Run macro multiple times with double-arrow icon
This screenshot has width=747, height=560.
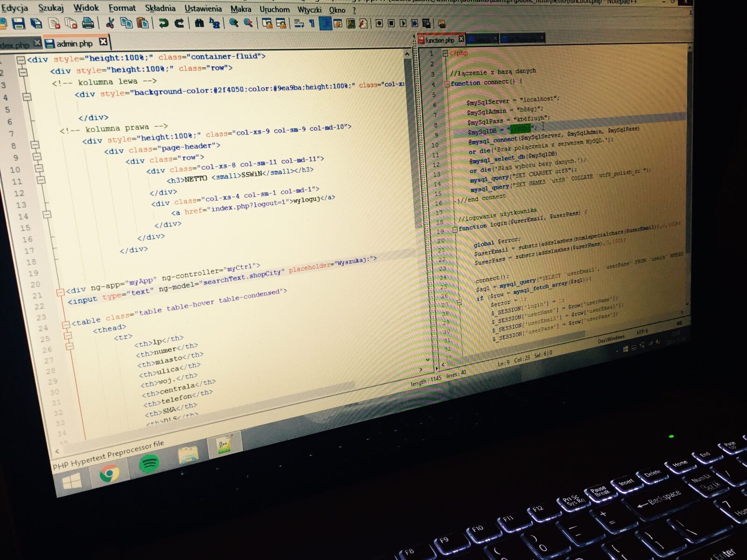pos(415,23)
